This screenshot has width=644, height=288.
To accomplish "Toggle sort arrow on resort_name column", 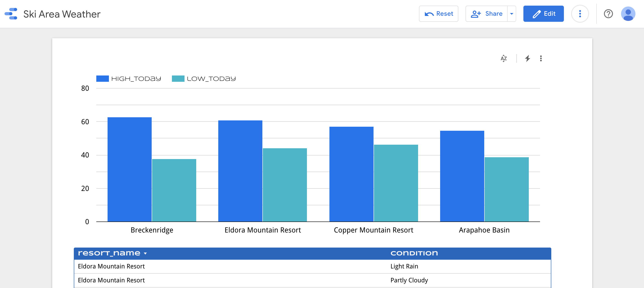I will click(x=145, y=254).
